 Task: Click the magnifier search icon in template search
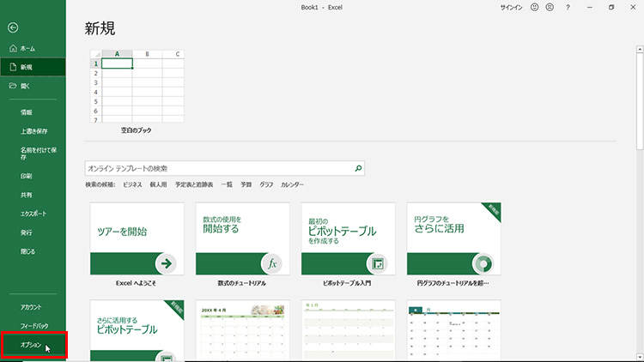(359, 168)
